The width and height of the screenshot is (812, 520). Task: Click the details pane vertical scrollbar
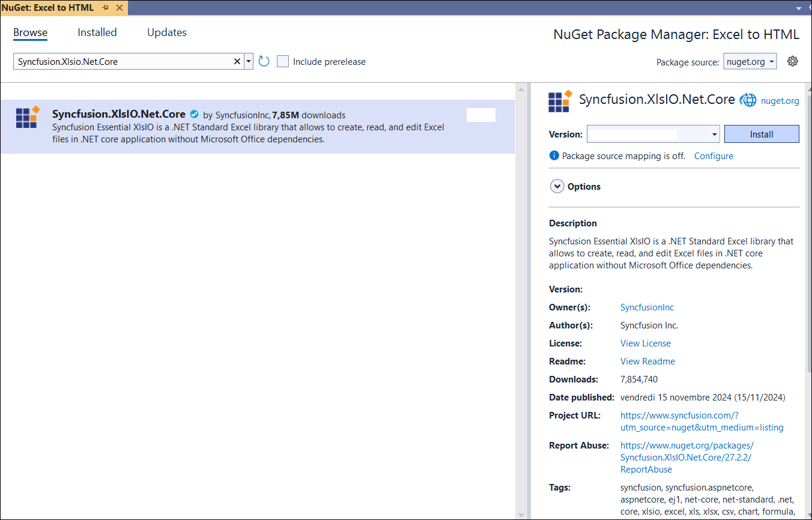tap(807, 240)
